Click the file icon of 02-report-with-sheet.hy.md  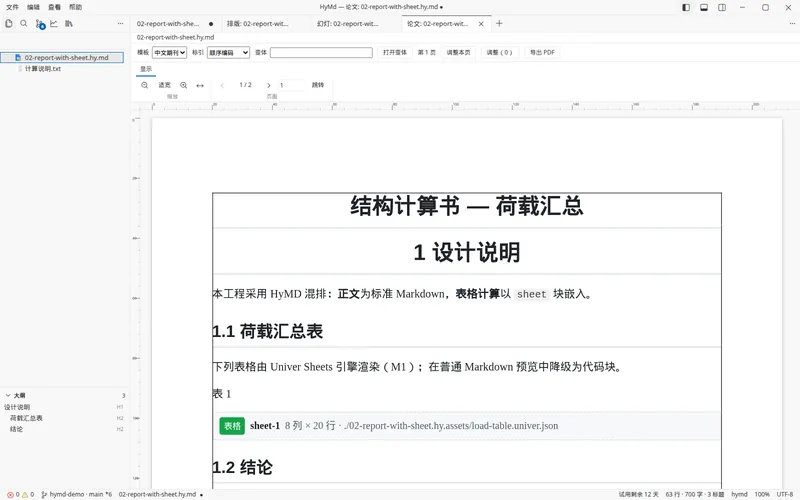click(18, 58)
